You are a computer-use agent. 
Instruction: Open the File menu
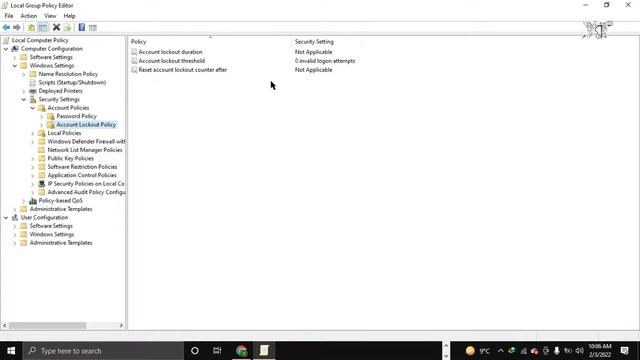click(9, 16)
